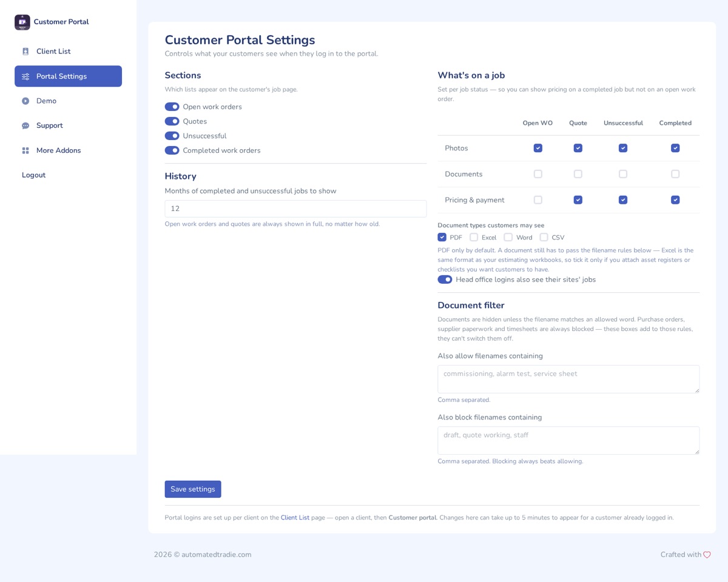Click the Support chat bubble icon
This screenshot has width=728, height=582.
coord(25,126)
